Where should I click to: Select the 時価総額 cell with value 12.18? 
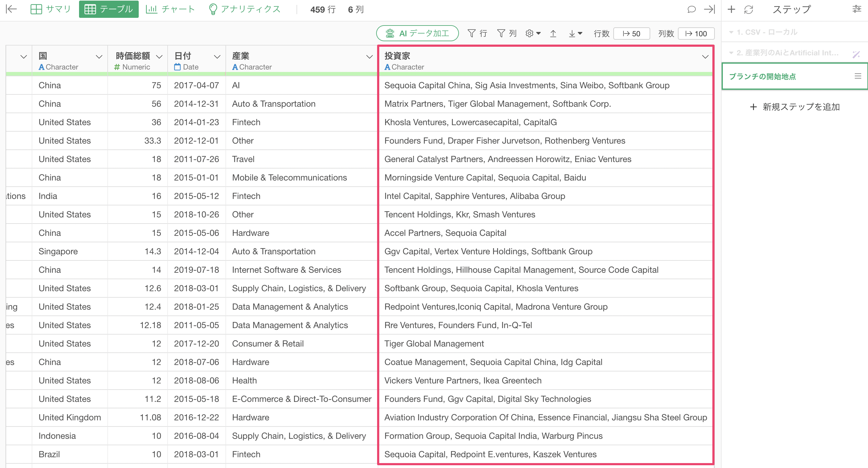click(x=137, y=325)
